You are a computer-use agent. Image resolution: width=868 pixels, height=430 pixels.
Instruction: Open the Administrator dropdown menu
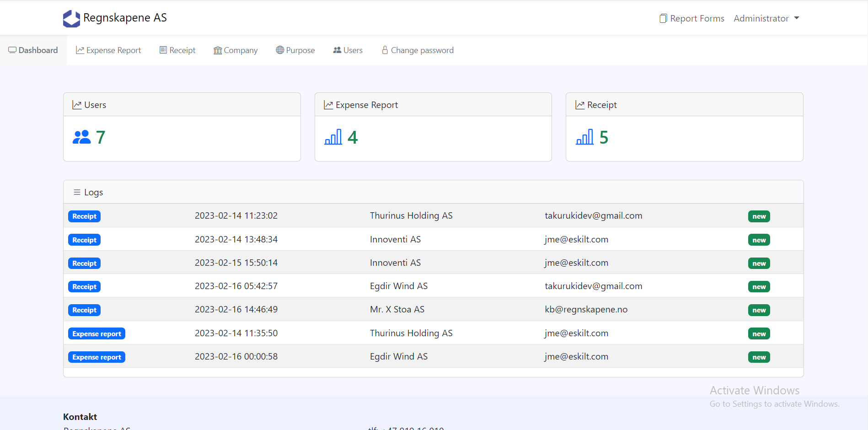tap(766, 18)
